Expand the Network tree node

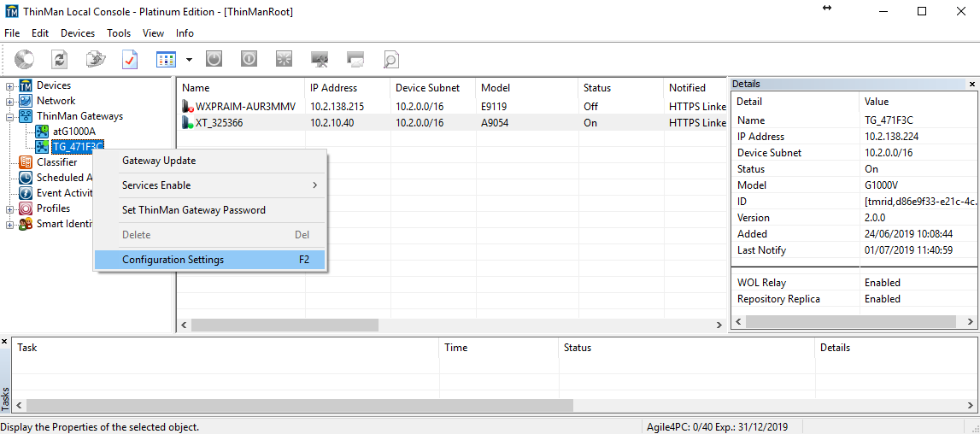[9, 102]
